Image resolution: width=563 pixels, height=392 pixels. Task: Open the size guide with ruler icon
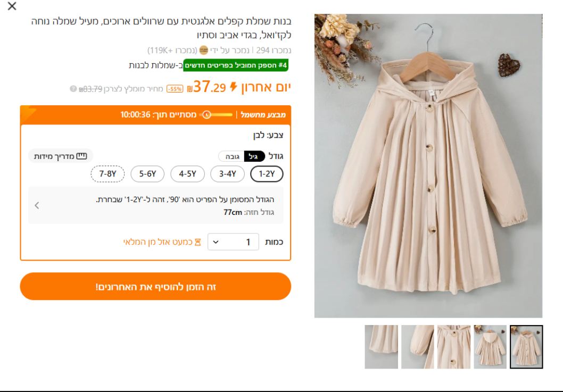[60, 156]
